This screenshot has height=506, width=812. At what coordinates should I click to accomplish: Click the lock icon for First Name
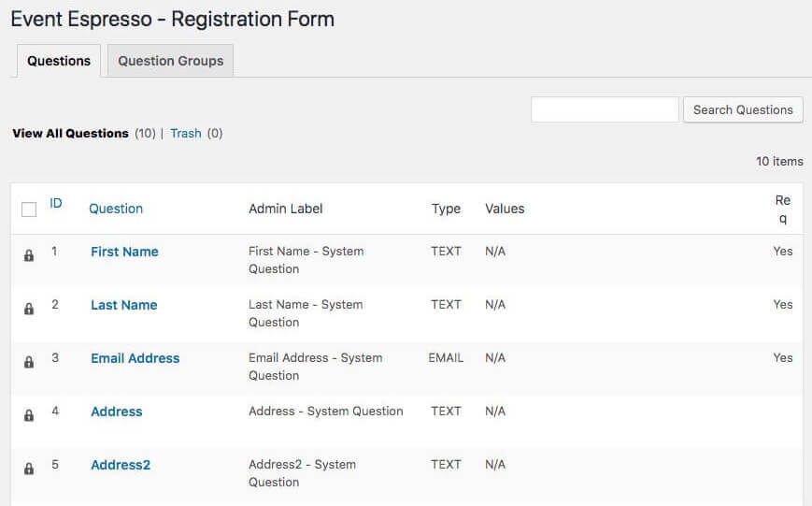(29, 255)
